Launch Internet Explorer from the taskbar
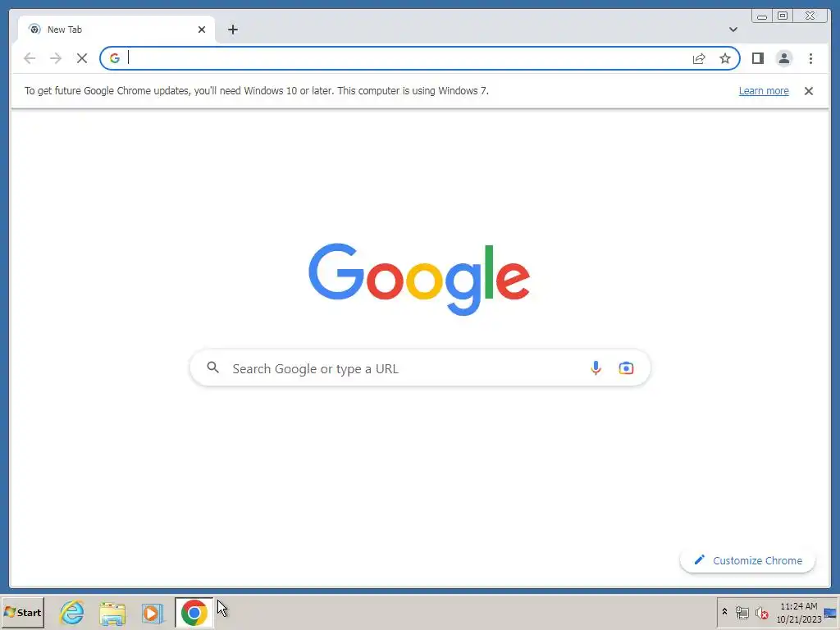 click(72, 612)
